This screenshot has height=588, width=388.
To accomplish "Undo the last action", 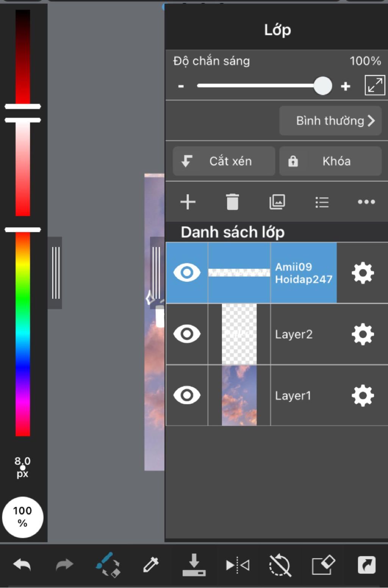I will [22, 565].
